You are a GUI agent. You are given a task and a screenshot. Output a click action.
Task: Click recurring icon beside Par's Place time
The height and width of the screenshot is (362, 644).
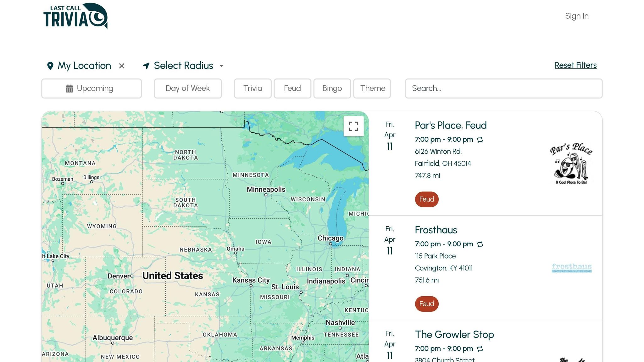tap(480, 140)
